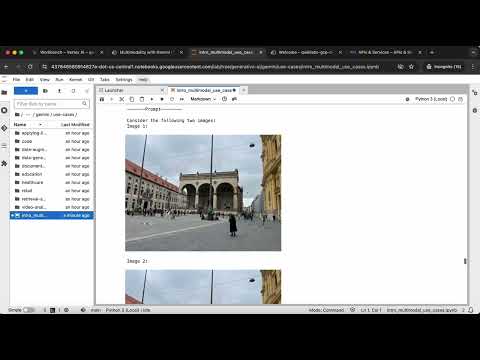Restart the kernel using the circular arrow icon
480x360 pixels.
pos(172,99)
